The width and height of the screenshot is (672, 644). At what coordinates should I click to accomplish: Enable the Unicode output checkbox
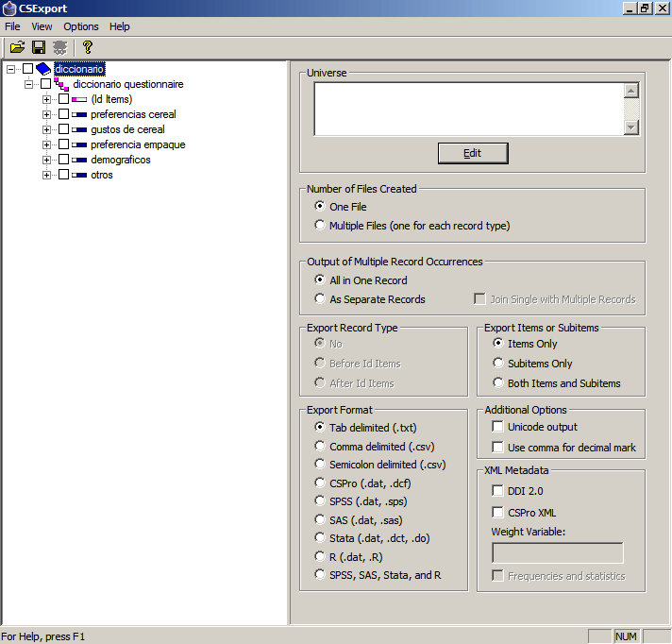click(498, 428)
